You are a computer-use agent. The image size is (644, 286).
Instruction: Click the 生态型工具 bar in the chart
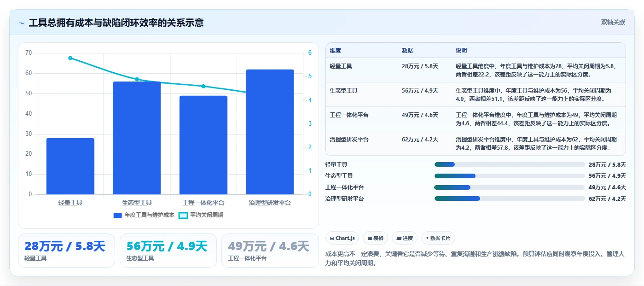[137, 138]
